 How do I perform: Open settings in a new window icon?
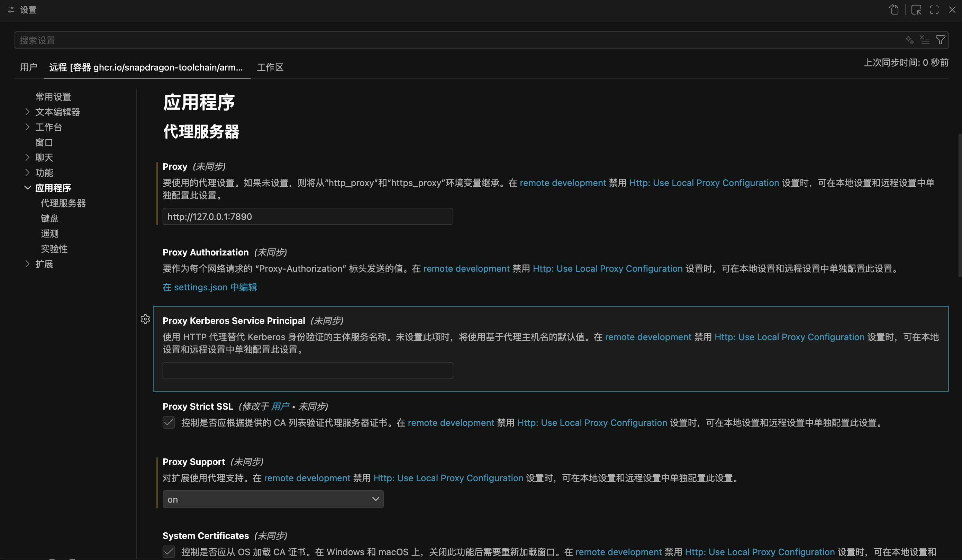(917, 10)
